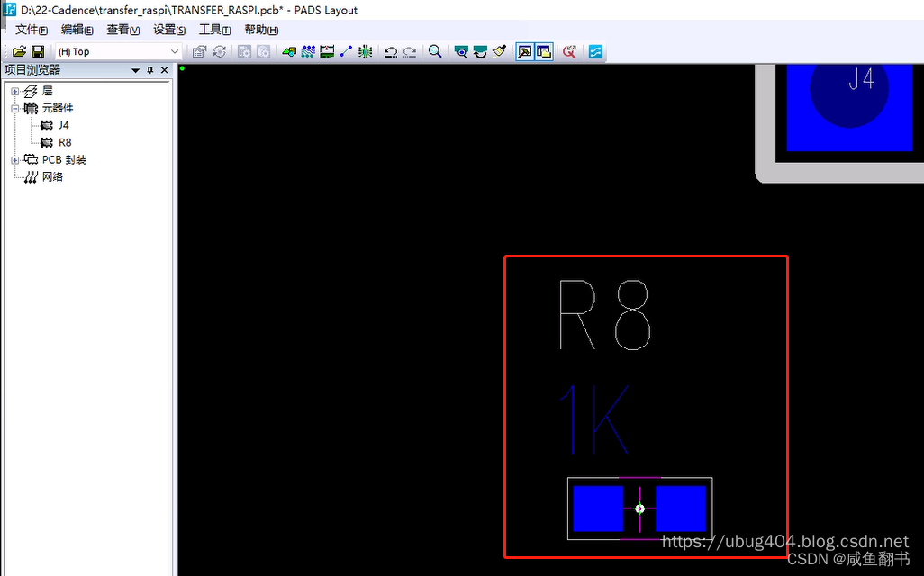
Task: Select the 元器件 item in the tree
Action: click(57, 108)
